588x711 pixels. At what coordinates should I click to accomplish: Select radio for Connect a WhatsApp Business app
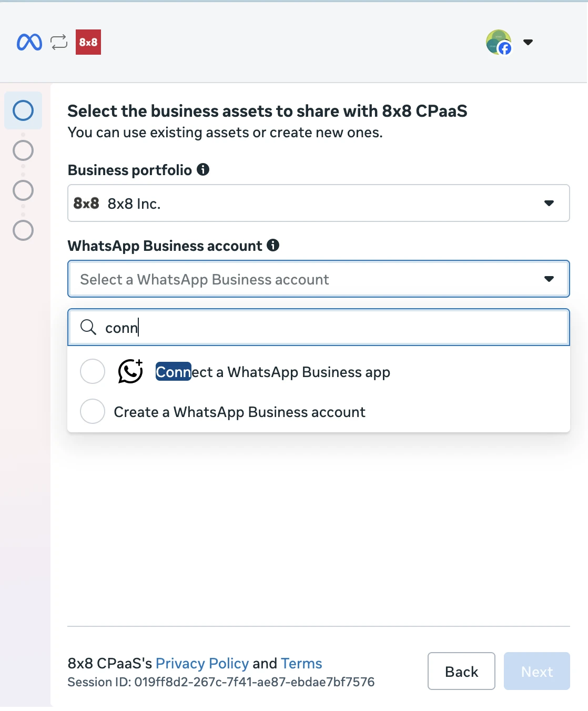93,371
